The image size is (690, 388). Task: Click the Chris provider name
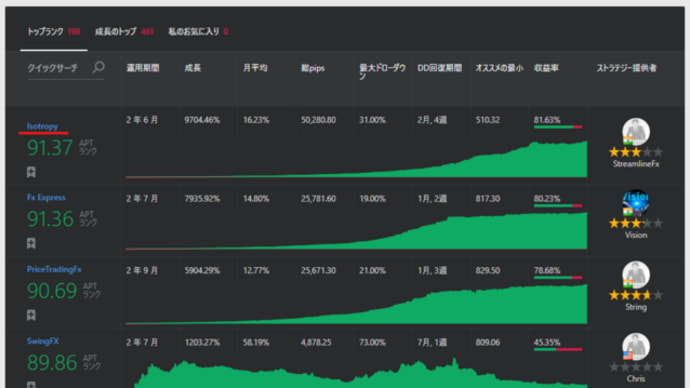click(x=636, y=379)
